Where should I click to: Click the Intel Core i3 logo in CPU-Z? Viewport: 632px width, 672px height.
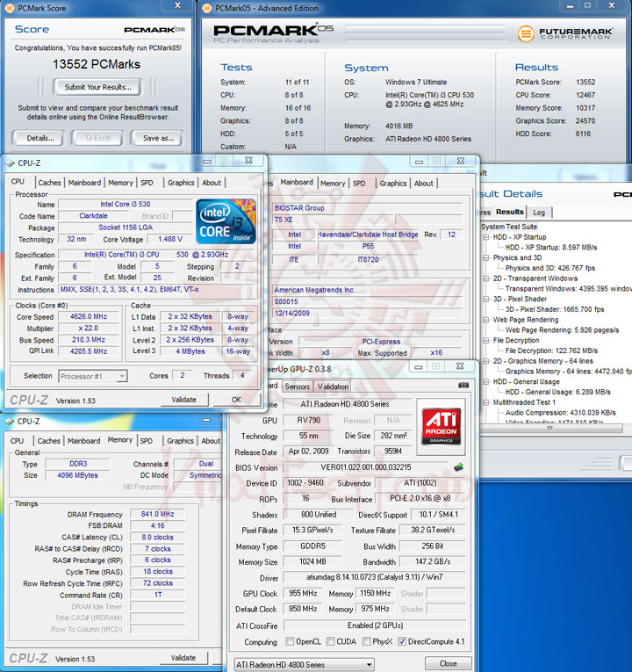(226, 221)
